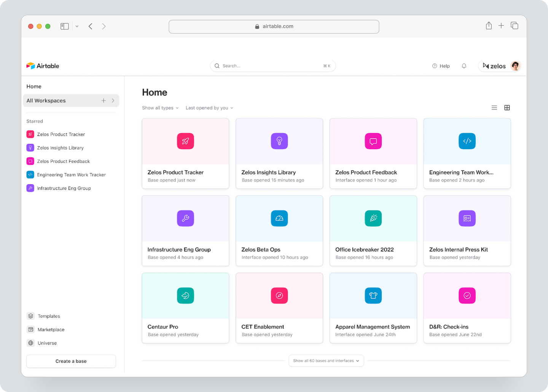Screen dimensions: 548x392
Task: Click the Create a base button
Action: tap(71, 361)
